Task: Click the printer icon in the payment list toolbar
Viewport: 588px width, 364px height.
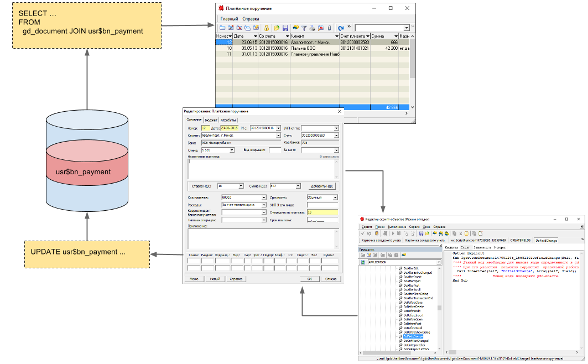Action: [x=312, y=28]
